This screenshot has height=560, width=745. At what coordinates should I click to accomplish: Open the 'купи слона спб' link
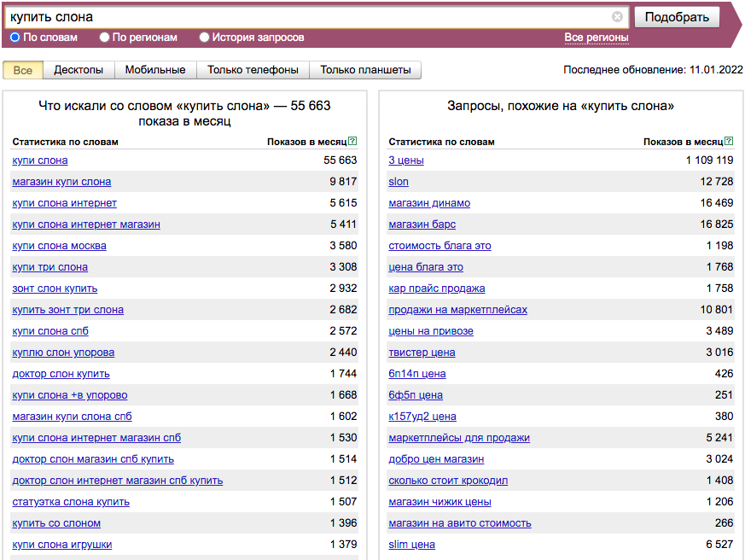coord(50,331)
